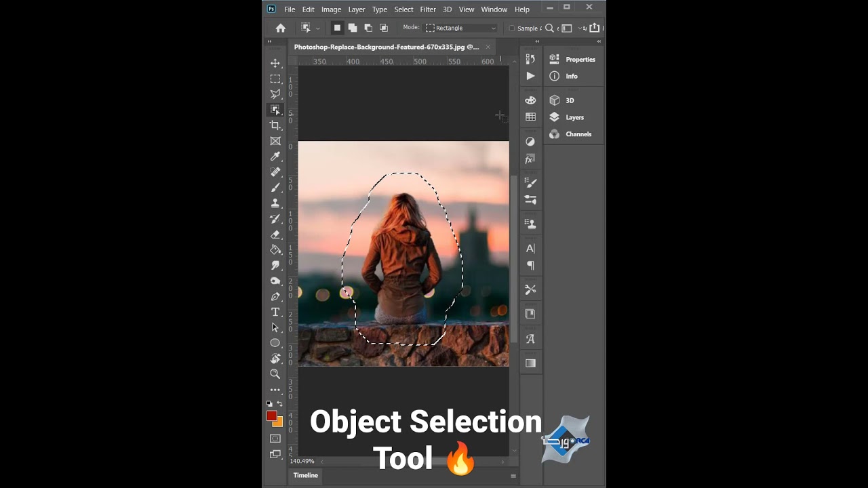868x488 pixels.
Task: Enable New Selection mode button
Action: (337, 28)
